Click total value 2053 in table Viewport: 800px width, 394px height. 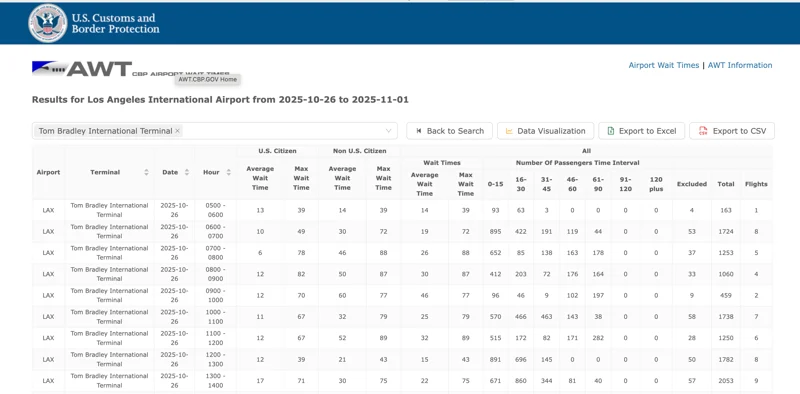726,381
